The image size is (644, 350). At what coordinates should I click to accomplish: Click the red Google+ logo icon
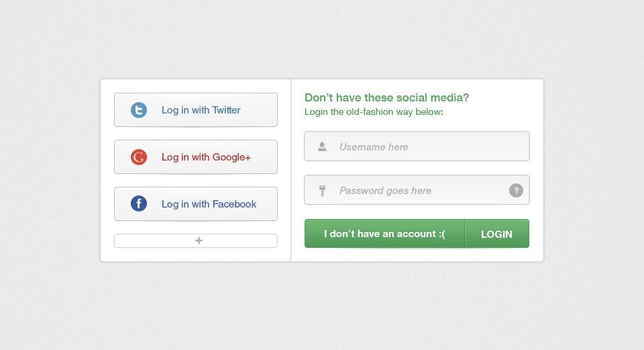139,157
